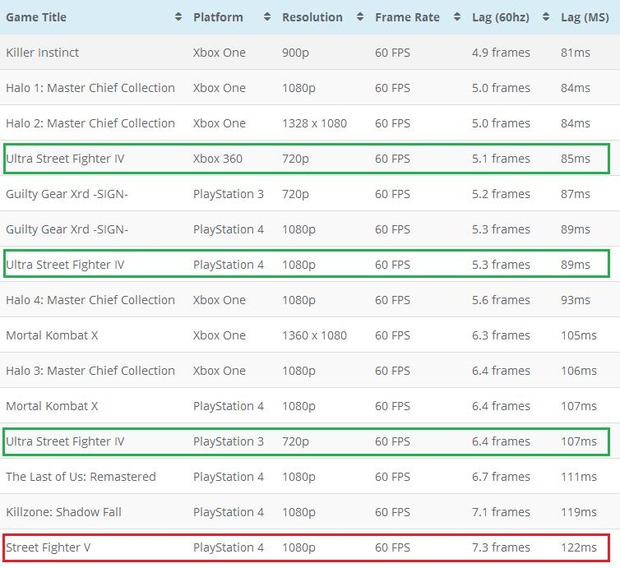Click Xbox One platform in Killer Instinct row
The height and width of the screenshot is (568, 620).
point(219,53)
